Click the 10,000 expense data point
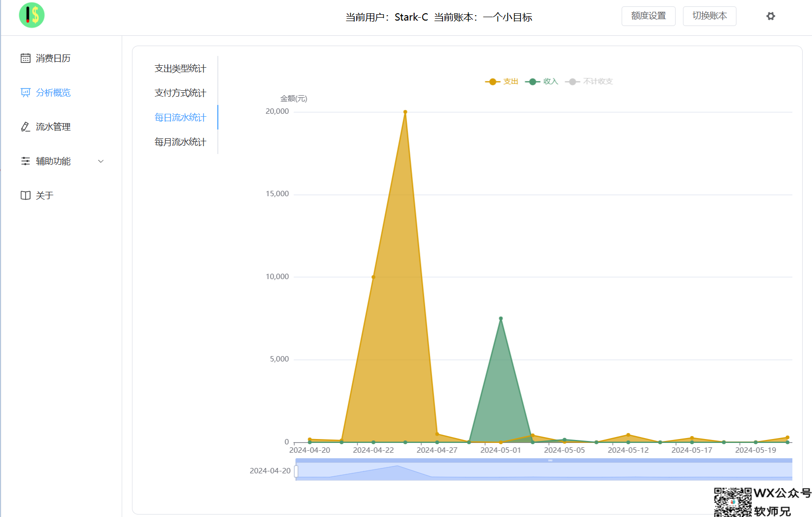 pos(373,277)
